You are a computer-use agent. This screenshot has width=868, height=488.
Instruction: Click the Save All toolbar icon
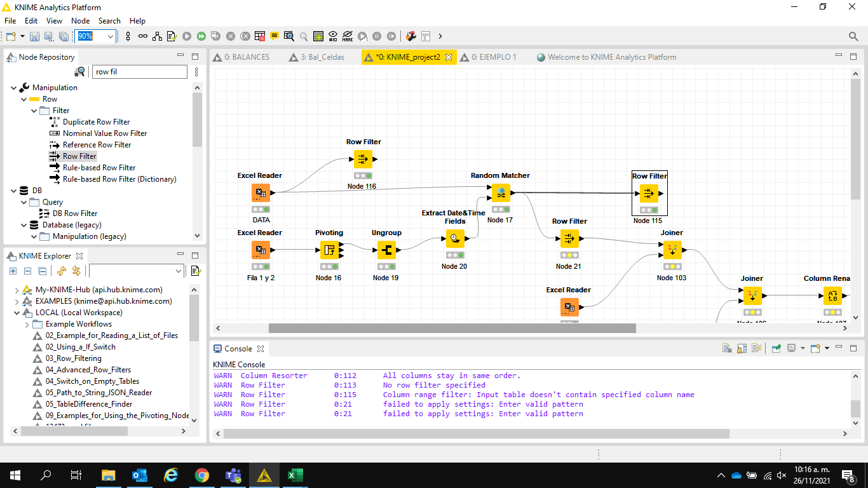click(x=64, y=36)
